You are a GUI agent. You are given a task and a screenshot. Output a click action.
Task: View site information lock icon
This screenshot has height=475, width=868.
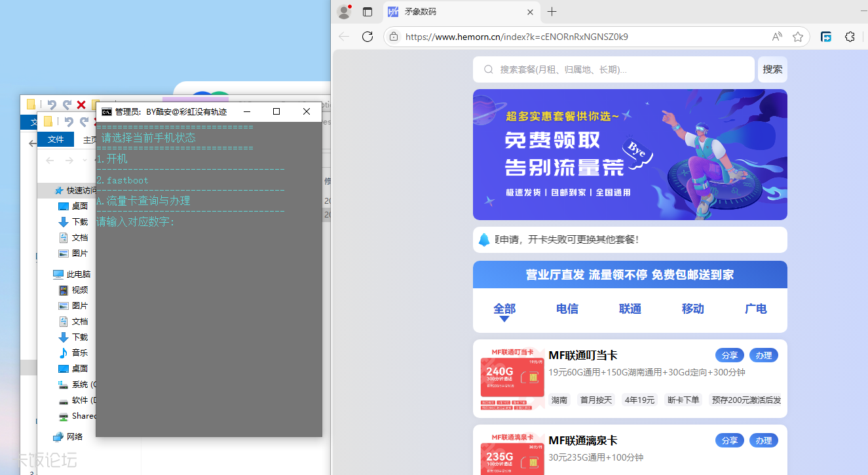(394, 37)
